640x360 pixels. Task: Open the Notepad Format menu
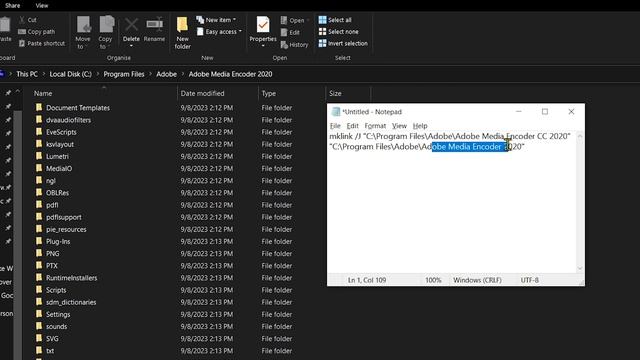(x=375, y=126)
